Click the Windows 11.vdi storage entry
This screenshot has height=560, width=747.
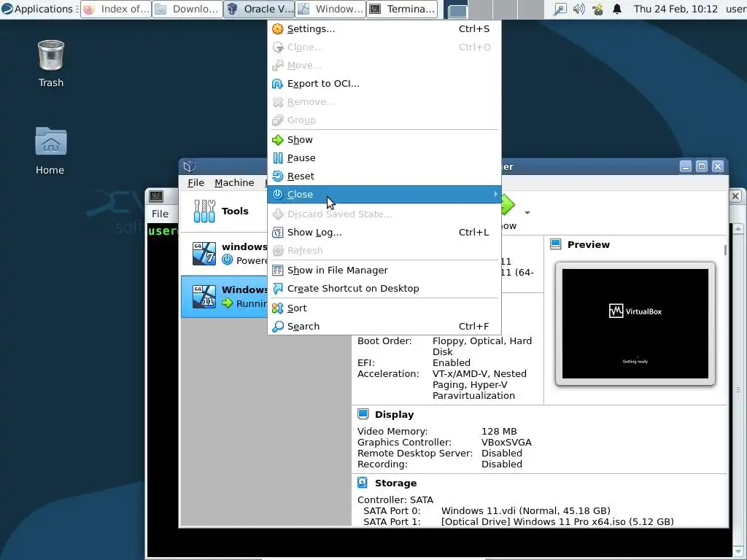pos(526,511)
